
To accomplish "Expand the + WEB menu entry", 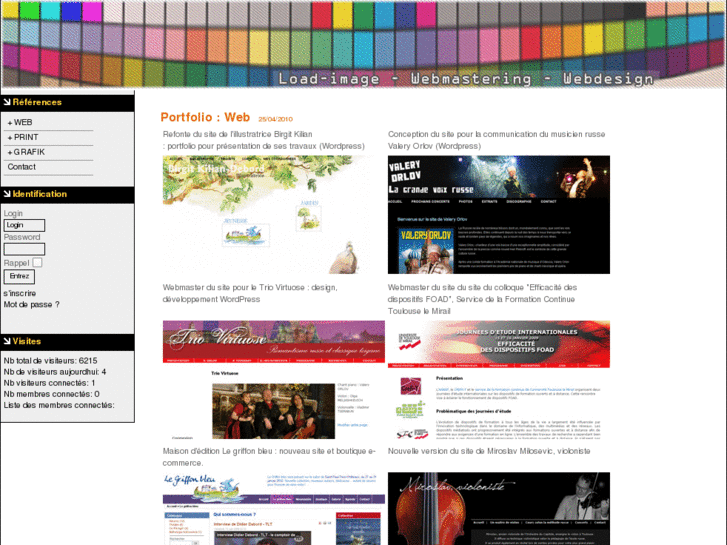I will tap(20, 122).
